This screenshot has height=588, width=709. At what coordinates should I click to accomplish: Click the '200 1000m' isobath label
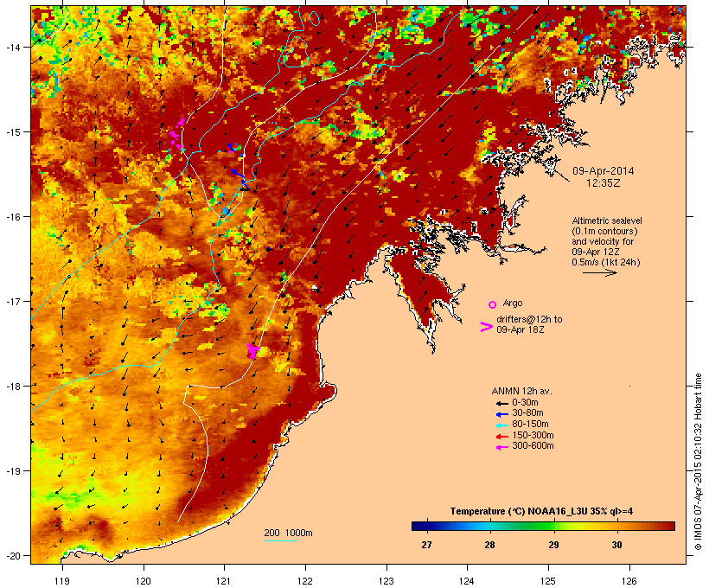tap(288, 533)
